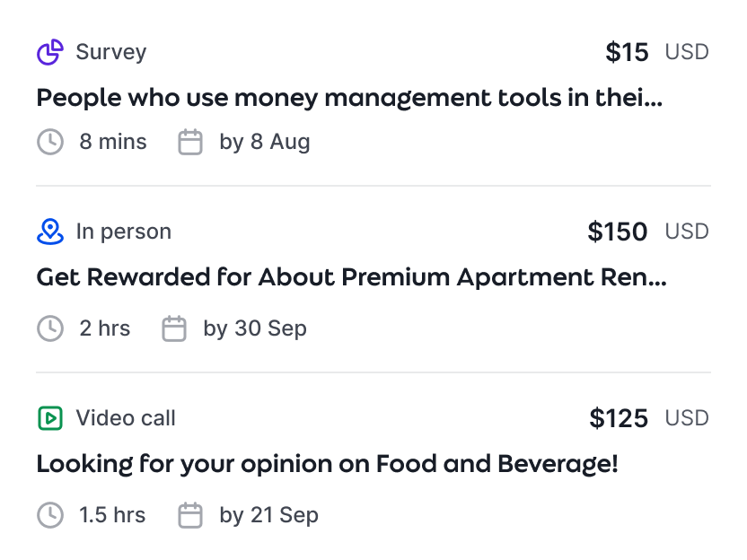Click the 1.5 hrs duration text
The image size is (747, 560).
[x=112, y=515]
